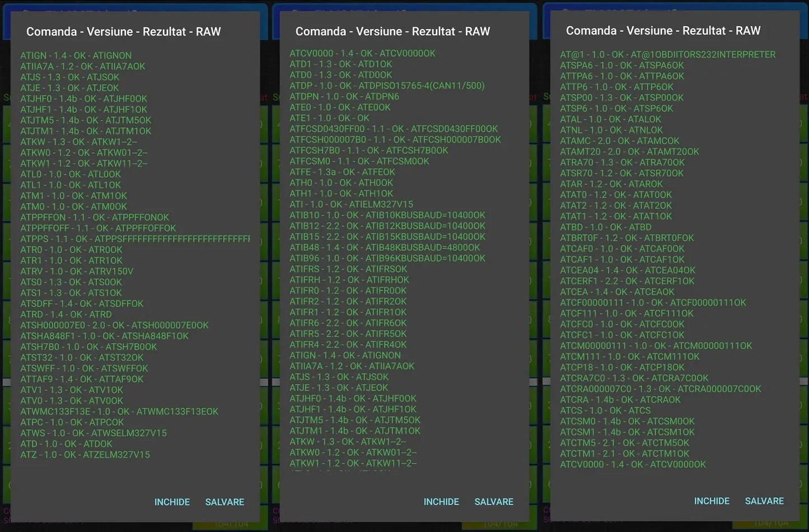
Task: Click the ATPC - 1.0 - OK - ATPCOK row
Action: click(x=72, y=422)
